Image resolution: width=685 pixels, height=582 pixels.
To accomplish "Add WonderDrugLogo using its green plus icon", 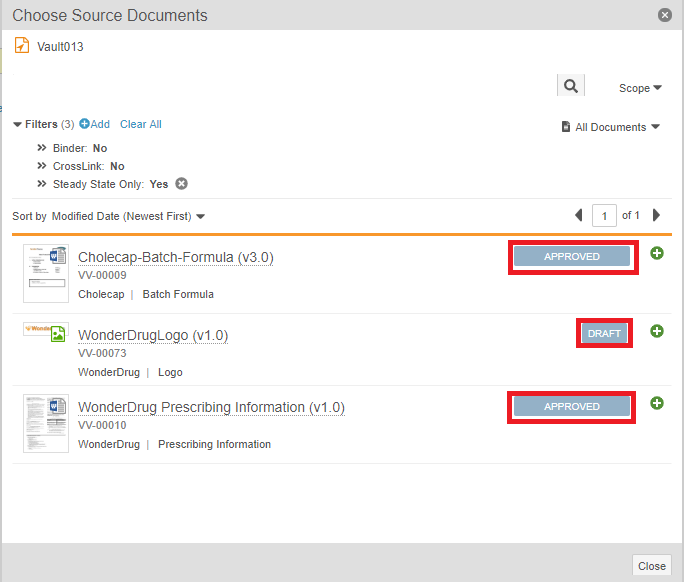I will (657, 331).
